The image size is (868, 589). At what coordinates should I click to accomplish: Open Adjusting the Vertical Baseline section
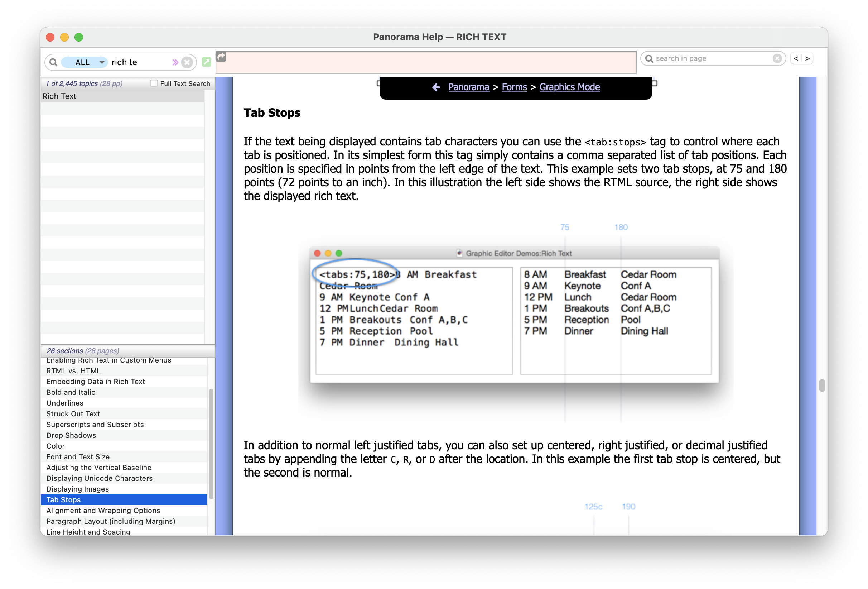(x=124, y=468)
